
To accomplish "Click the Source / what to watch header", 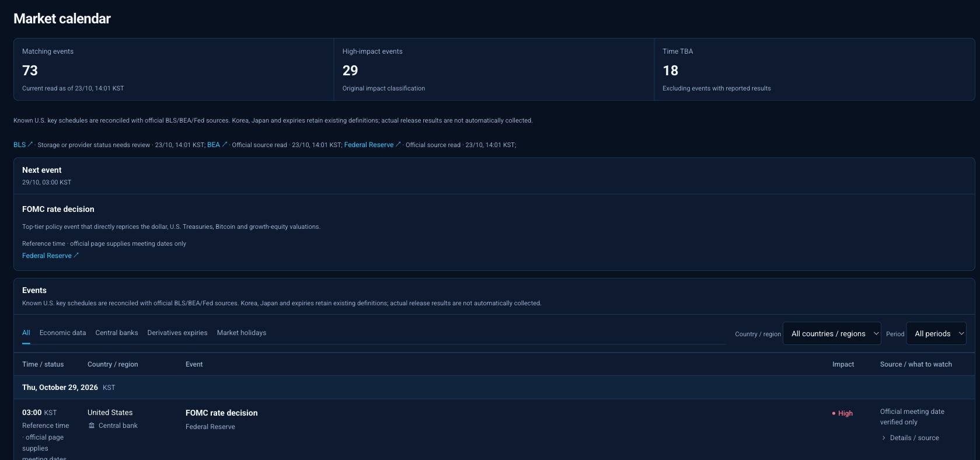I will click(916, 364).
